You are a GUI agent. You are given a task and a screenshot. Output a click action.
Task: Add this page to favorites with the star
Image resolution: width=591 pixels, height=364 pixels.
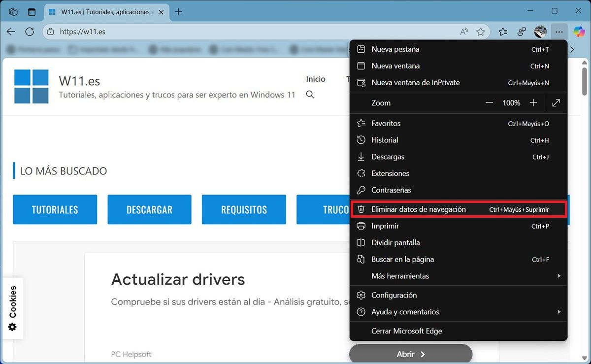coord(481,32)
